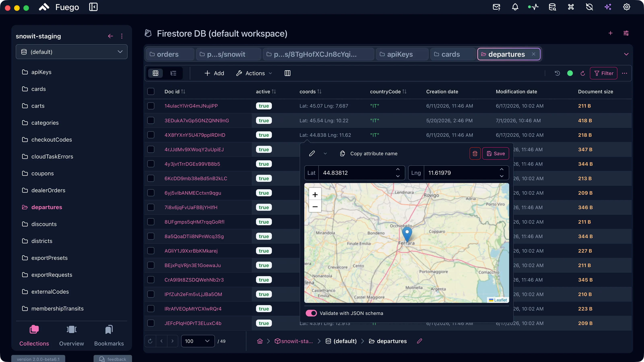The image size is (644, 362).
Task: Increase the Lng value with up stepper
Action: point(502,169)
